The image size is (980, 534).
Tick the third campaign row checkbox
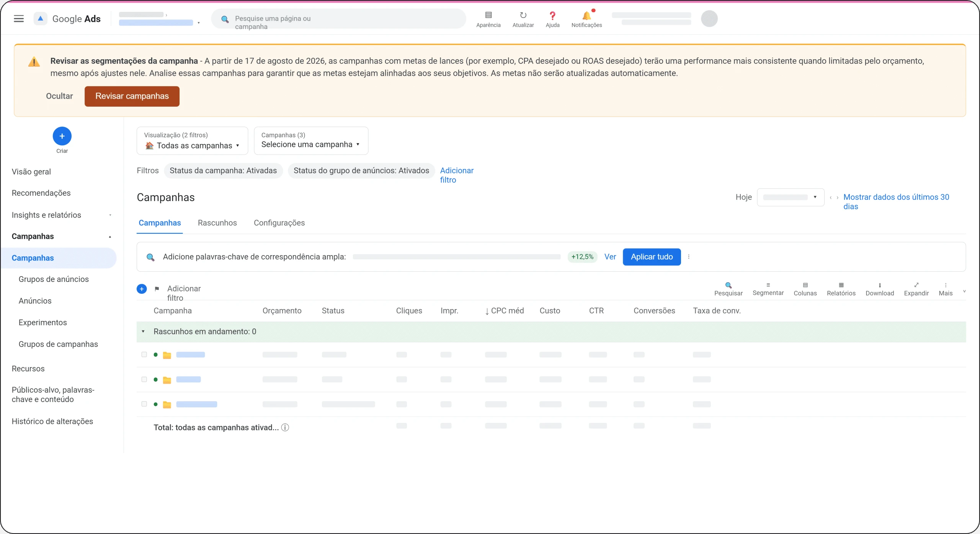point(144,404)
